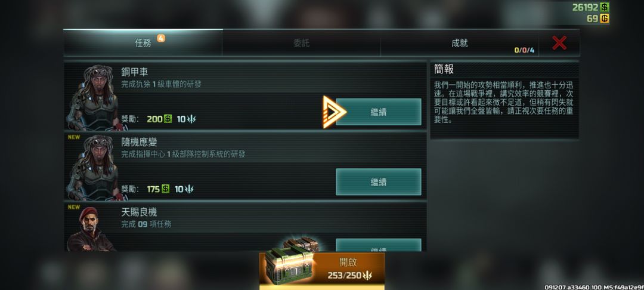Select the 任務 tab

coord(143,43)
